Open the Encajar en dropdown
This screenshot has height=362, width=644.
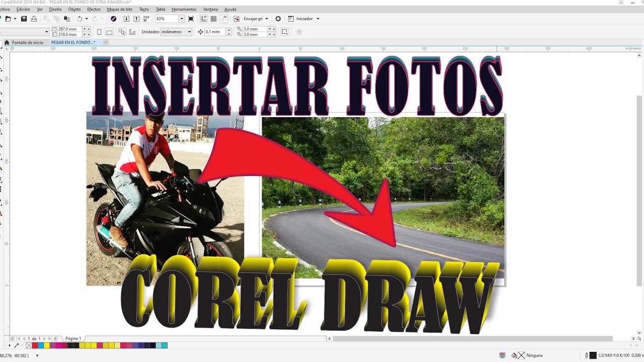point(256,19)
